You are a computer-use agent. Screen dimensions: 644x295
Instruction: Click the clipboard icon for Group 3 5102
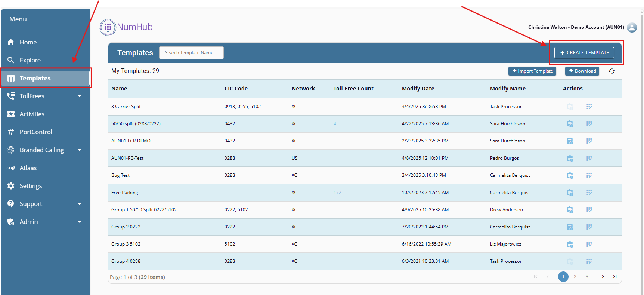tap(570, 244)
